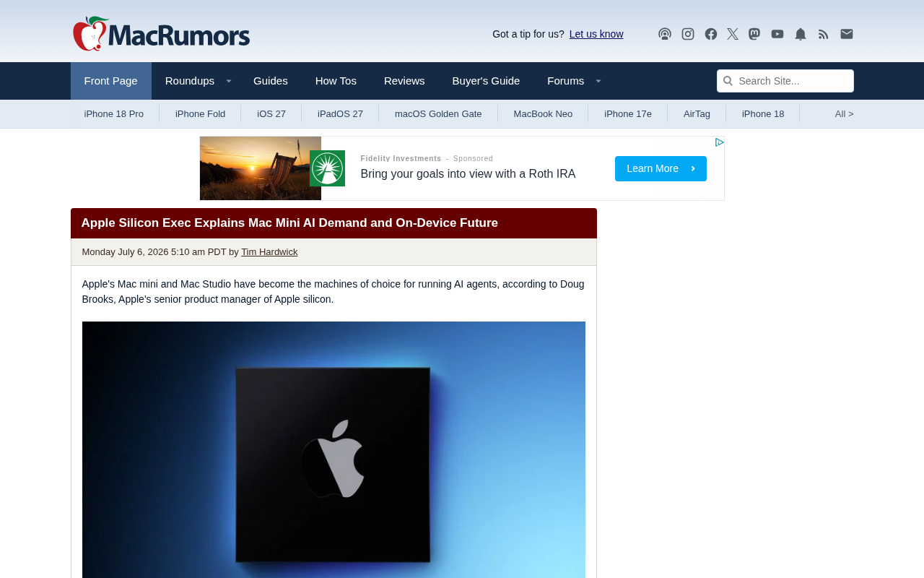This screenshot has width=924, height=578.
Task: Open the MacRumors podcast icon
Action: pyautogui.click(x=665, y=34)
